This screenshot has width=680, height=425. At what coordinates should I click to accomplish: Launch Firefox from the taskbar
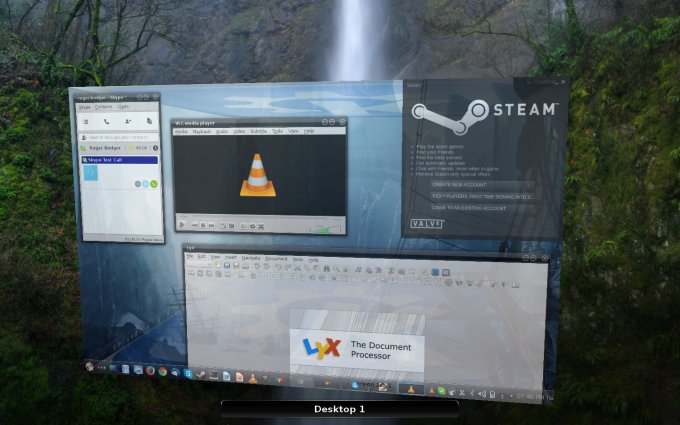pos(150,370)
